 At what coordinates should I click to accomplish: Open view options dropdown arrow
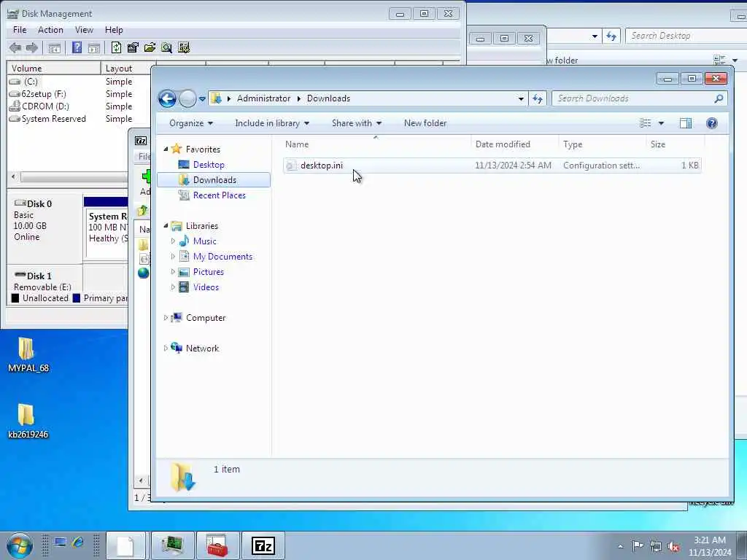pyautogui.click(x=661, y=123)
